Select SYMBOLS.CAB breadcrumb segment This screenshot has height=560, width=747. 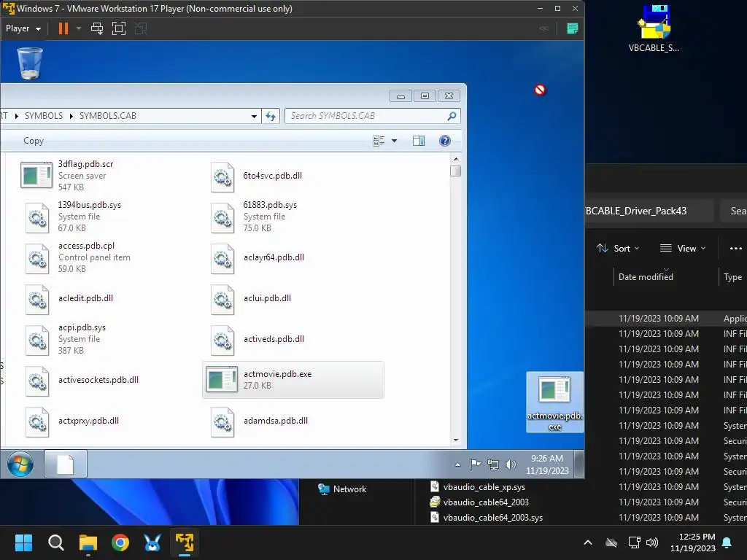pyautogui.click(x=108, y=116)
